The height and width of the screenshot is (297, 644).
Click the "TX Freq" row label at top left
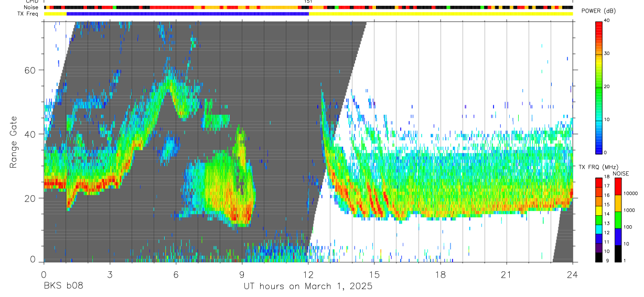[x=28, y=14]
